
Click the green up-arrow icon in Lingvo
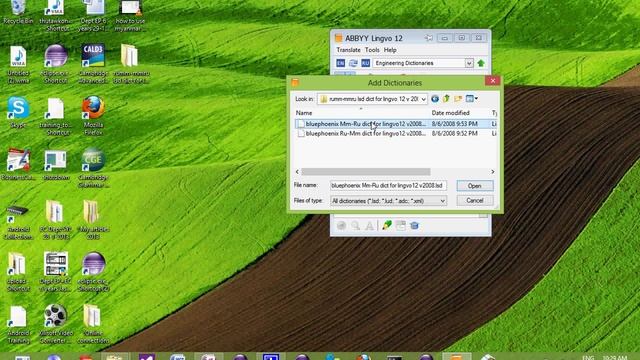pyautogui.click(x=481, y=63)
